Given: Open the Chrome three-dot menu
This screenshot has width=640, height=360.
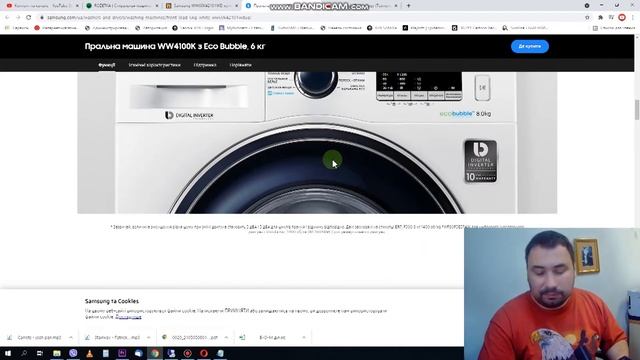Looking at the screenshot, I should coord(633,18).
